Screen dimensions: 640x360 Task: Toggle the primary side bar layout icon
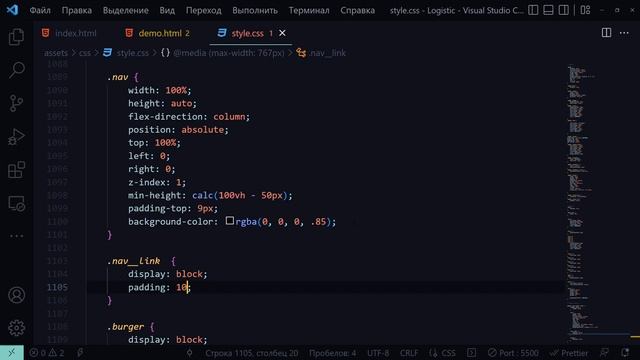(533, 10)
